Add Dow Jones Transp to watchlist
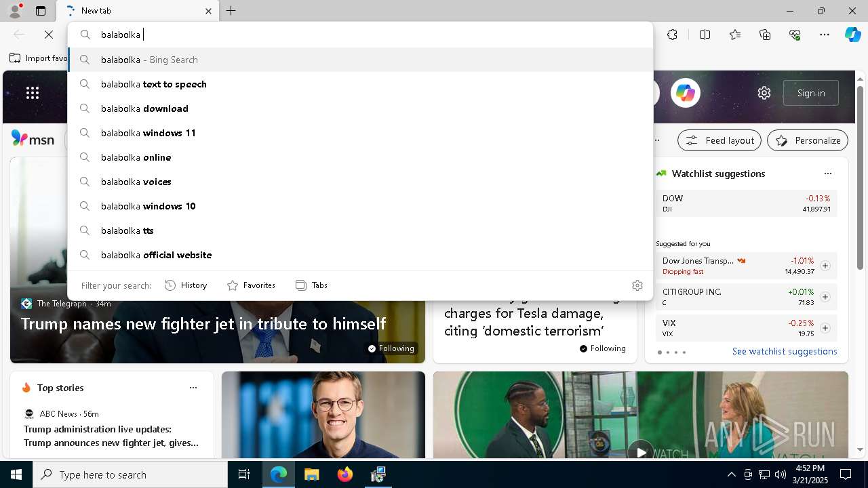 (x=825, y=266)
